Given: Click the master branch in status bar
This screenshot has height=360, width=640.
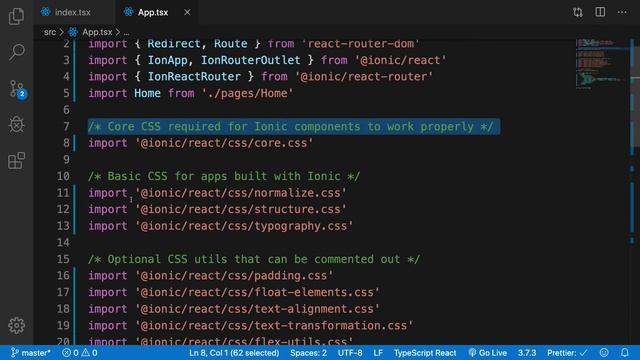Looking at the screenshot, I should pyautogui.click(x=31, y=353).
